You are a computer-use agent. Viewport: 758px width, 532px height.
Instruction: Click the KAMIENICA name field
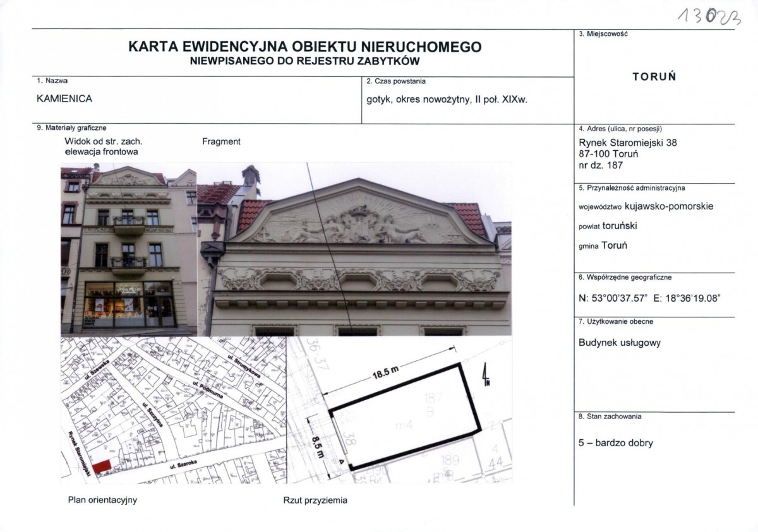click(x=63, y=98)
